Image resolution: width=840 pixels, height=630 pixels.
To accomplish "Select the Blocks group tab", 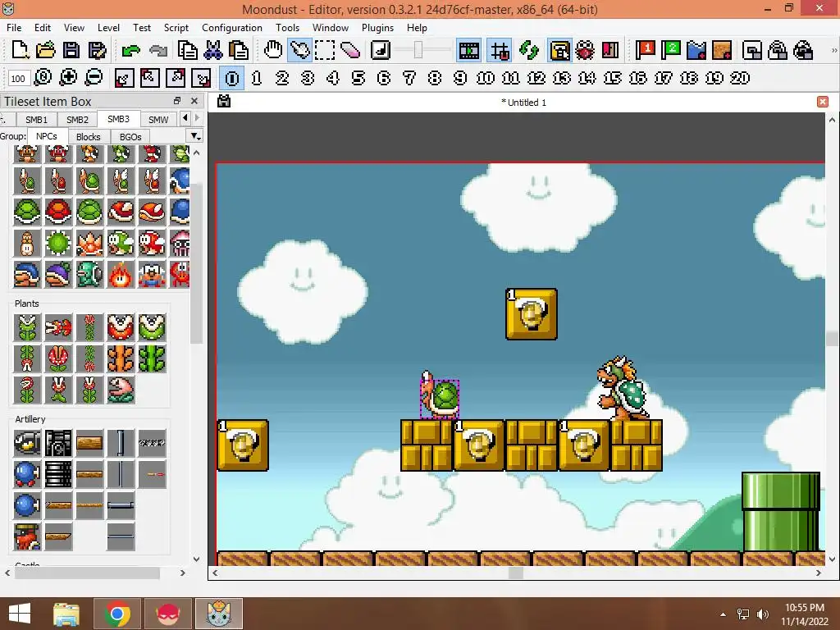I will pyautogui.click(x=89, y=137).
